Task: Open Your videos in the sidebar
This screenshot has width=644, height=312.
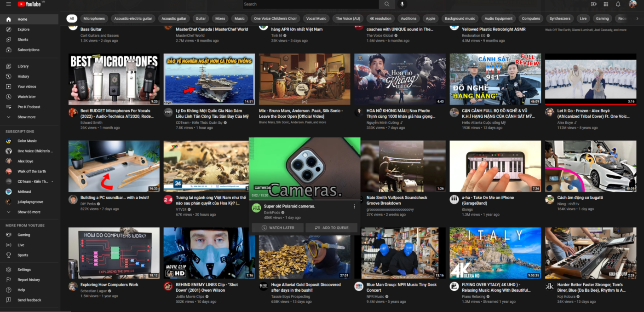Action: point(29,87)
